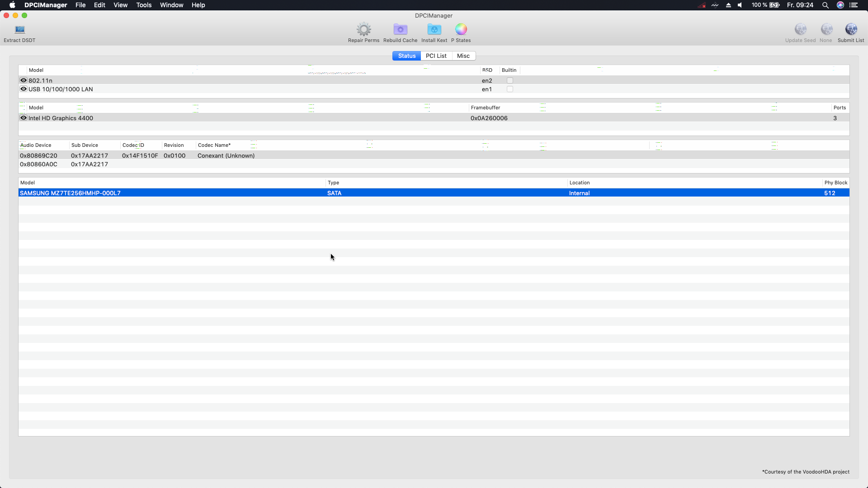
Task: Click the None globe icon
Action: [826, 30]
